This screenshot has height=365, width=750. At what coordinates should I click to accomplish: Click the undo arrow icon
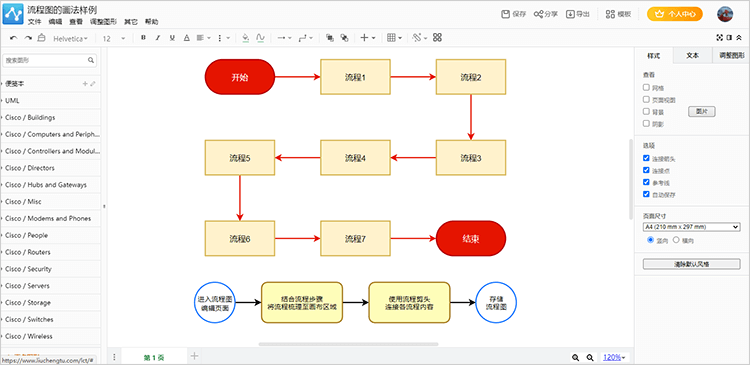click(14, 38)
